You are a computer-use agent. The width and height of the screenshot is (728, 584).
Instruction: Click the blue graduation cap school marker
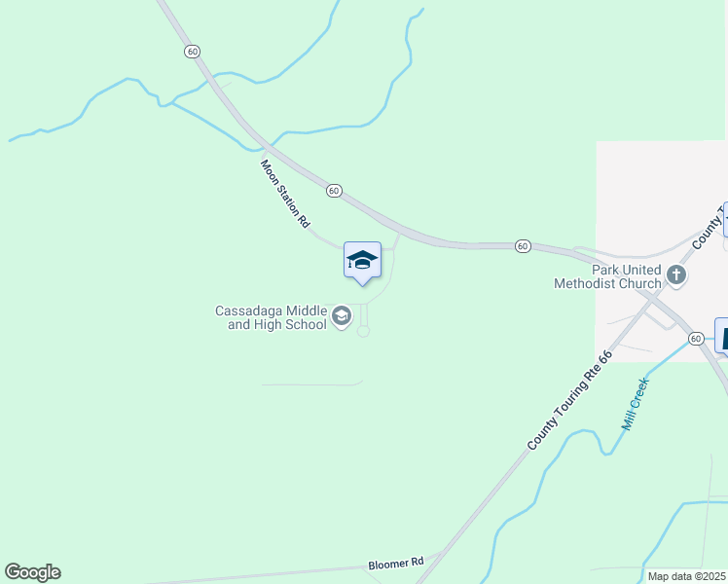[362, 263]
